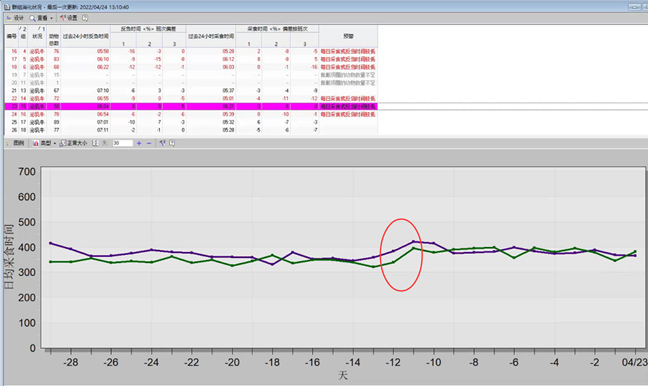This screenshot has width=648, height=386.
Task: Open the 类型 chart type dropdown
Action: [44, 143]
